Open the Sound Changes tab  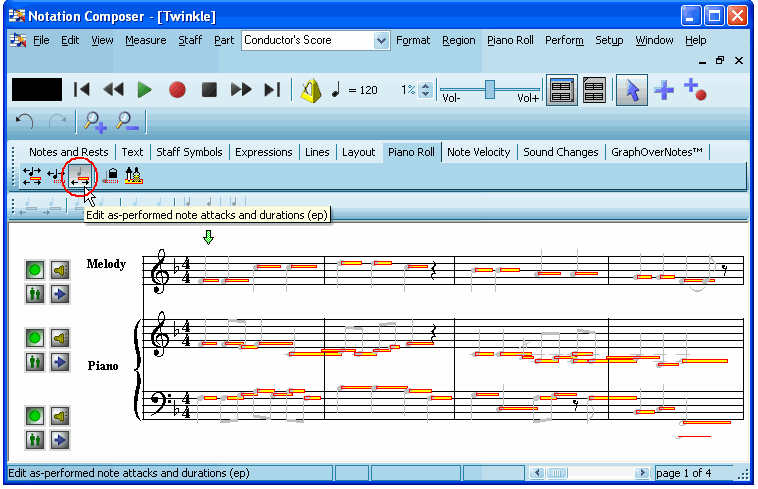[x=561, y=152]
